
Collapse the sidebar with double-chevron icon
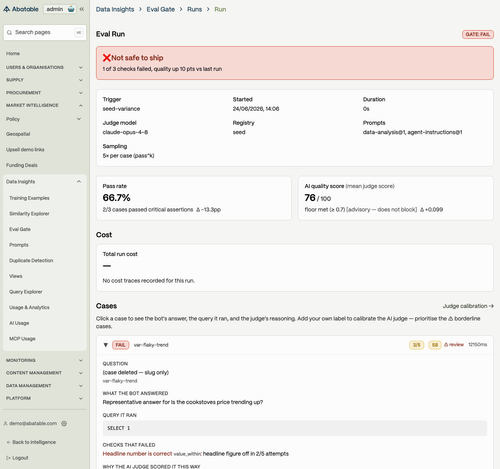[82, 9]
